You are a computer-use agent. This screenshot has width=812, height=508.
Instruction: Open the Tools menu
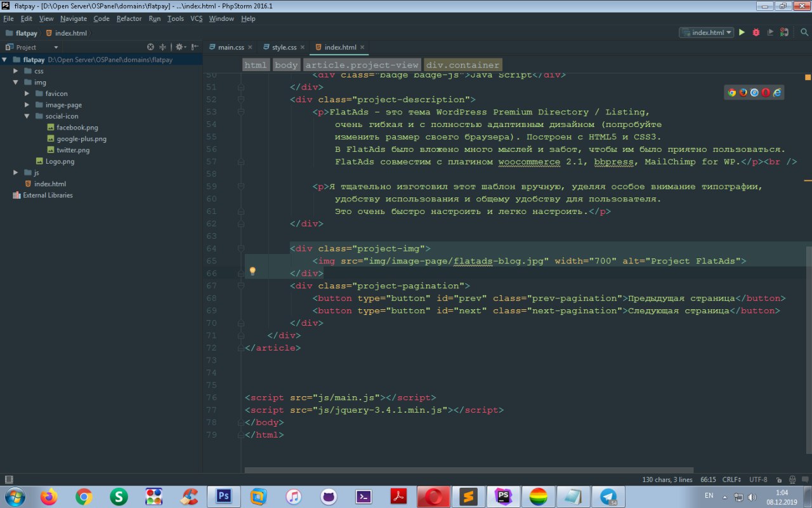[176, 18]
